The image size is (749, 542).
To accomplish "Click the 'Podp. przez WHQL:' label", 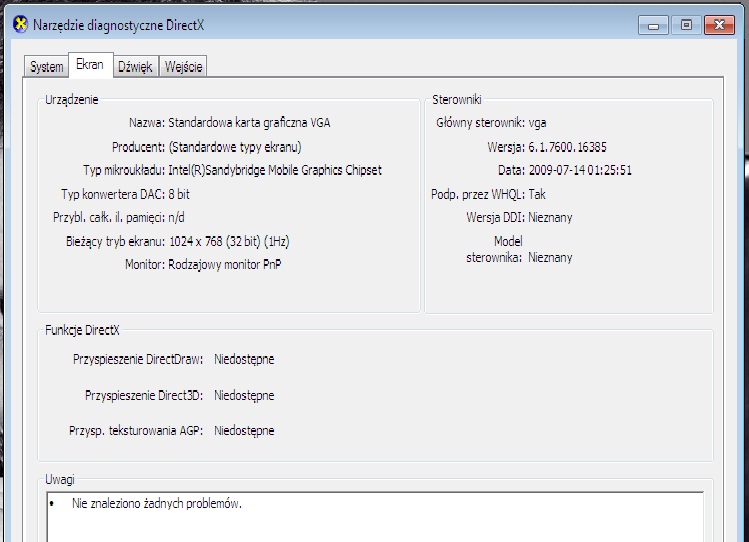I will click(x=478, y=194).
